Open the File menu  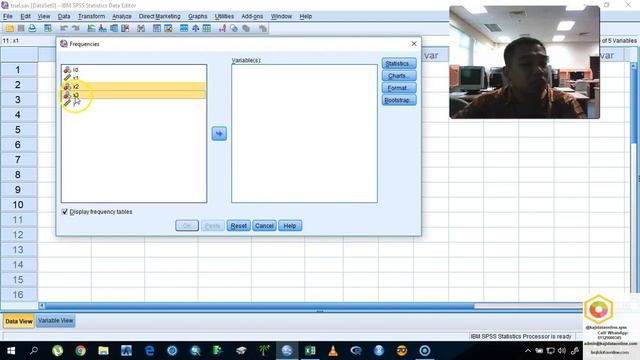click(x=8, y=16)
